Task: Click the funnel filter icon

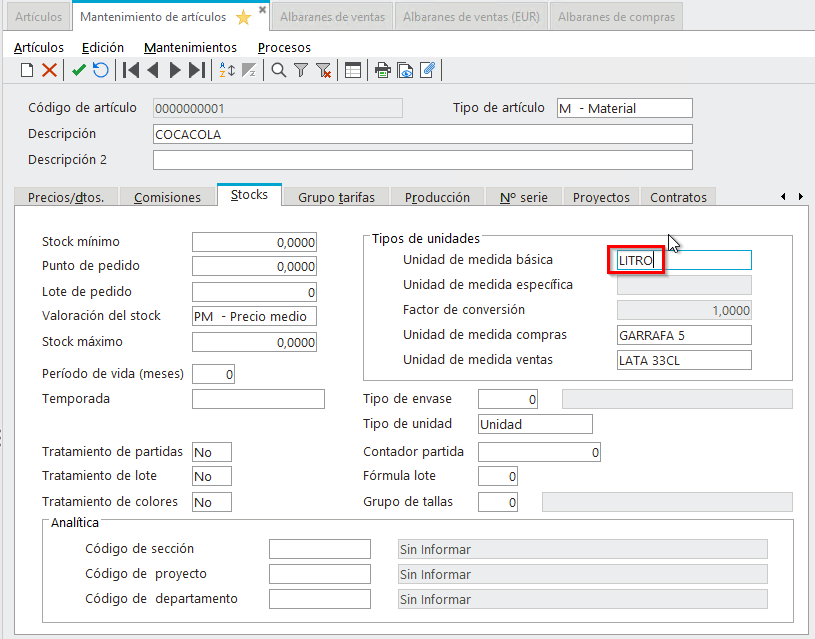Action: [x=300, y=70]
